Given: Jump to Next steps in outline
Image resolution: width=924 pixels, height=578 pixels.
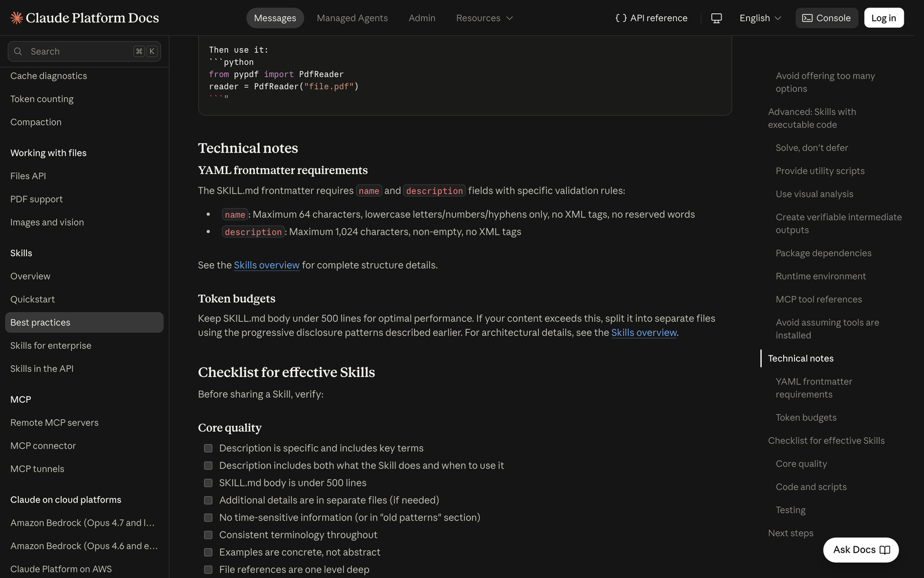Looking at the screenshot, I should pos(791,533).
